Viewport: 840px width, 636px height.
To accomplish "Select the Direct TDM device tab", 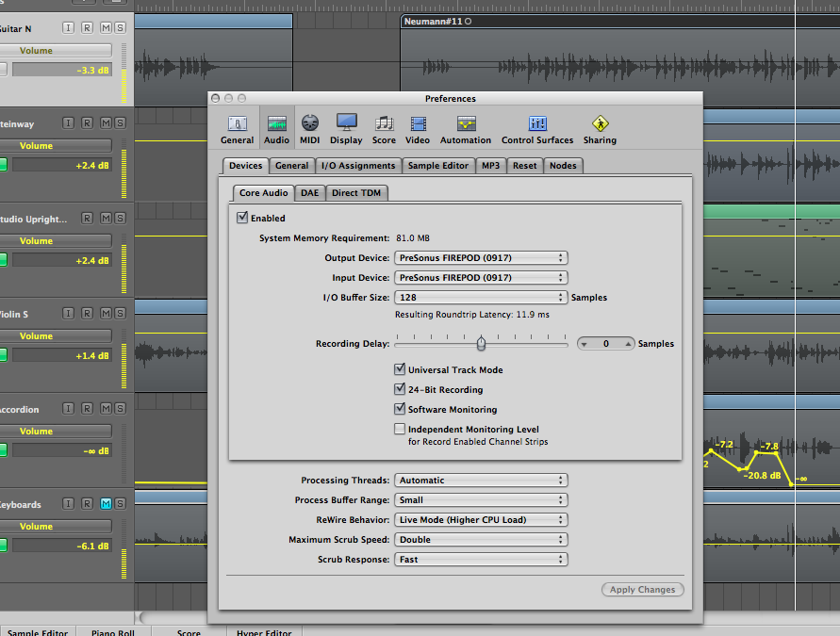I will 356,193.
